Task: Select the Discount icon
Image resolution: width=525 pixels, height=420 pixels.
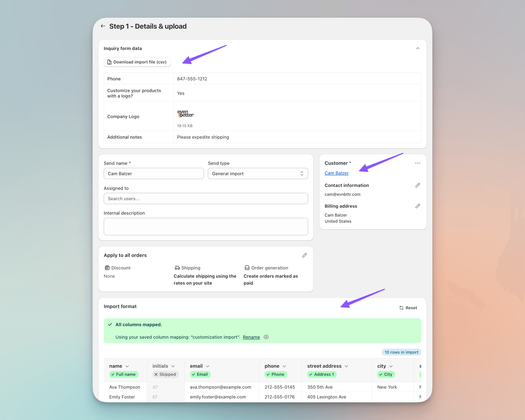Action: 107,267
